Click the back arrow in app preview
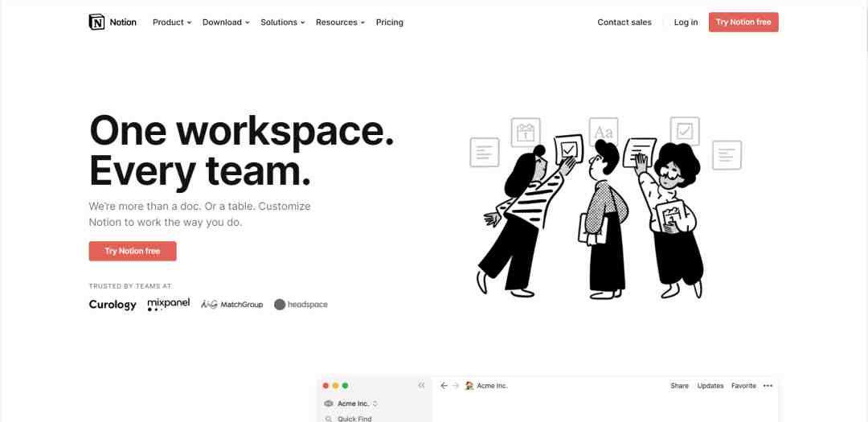The width and height of the screenshot is (868, 422). pos(444,386)
